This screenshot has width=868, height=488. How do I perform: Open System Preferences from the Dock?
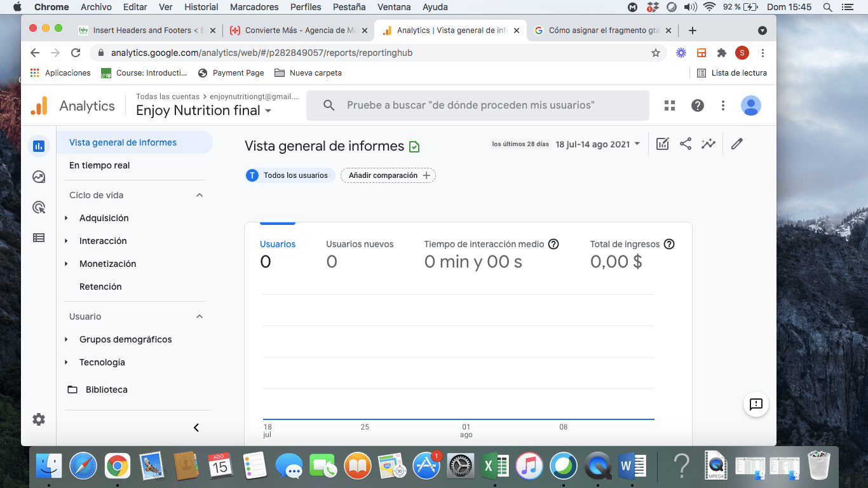click(460, 466)
